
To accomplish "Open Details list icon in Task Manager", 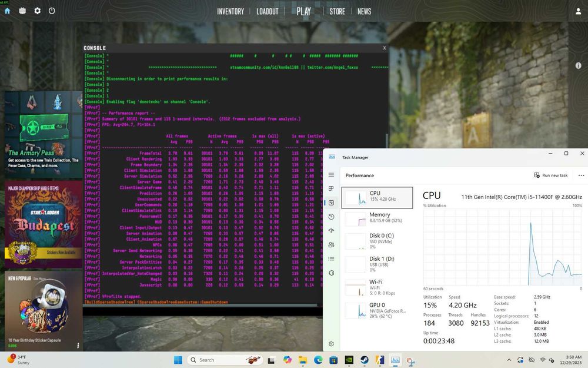I will point(331,258).
